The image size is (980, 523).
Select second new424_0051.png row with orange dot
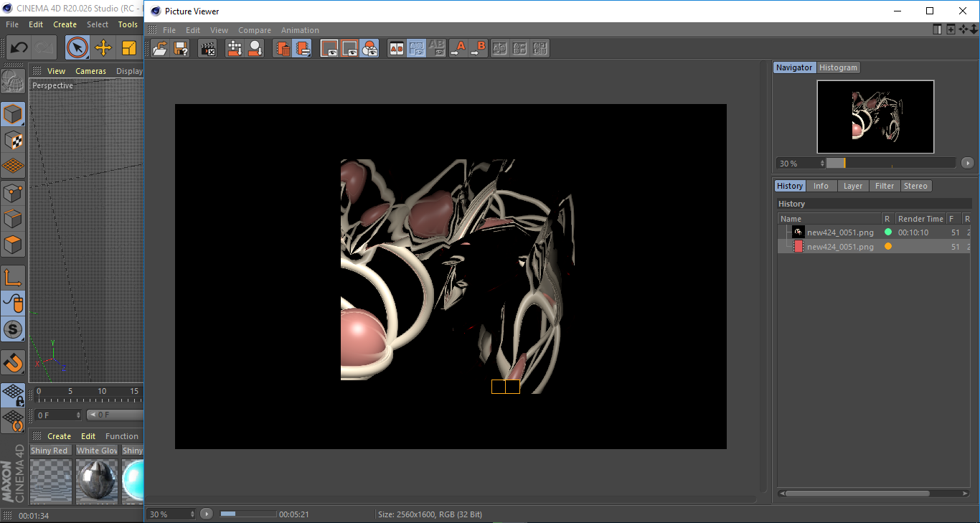[875, 246]
